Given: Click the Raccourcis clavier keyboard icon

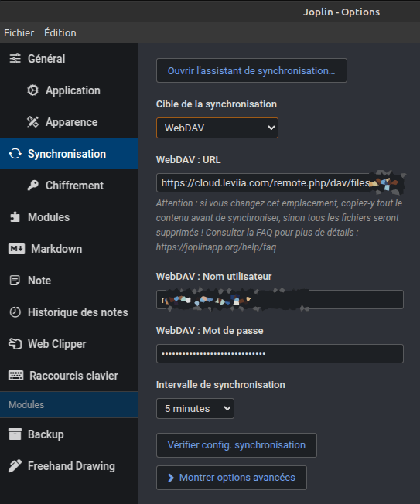Looking at the screenshot, I should pyautogui.click(x=15, y=376).
